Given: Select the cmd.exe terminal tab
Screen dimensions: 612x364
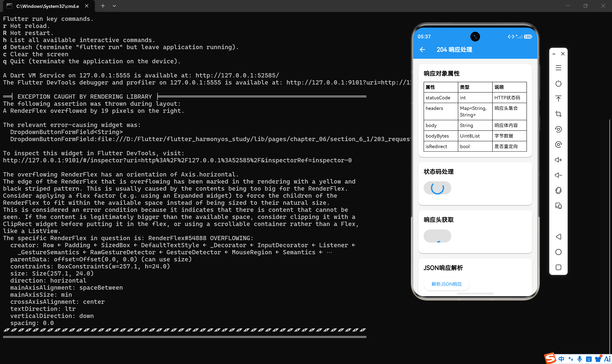Looking at the screenshot, I should click(49, 6).
